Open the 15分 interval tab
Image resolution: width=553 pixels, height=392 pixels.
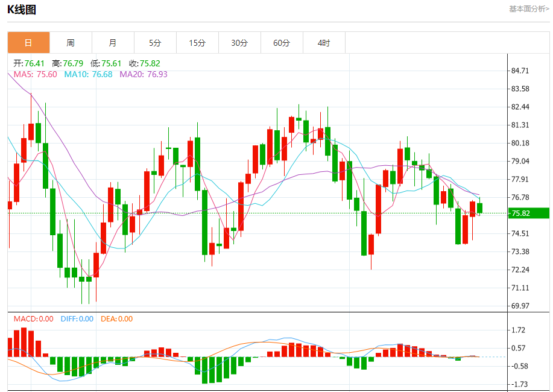(x=198, y=43)
